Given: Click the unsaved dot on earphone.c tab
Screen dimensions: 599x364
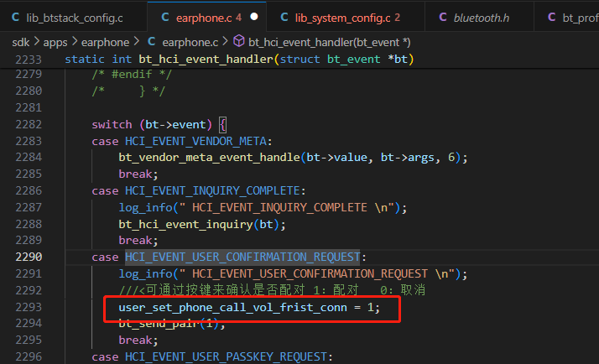Looking at the screenshot, I should pos(254,17).
